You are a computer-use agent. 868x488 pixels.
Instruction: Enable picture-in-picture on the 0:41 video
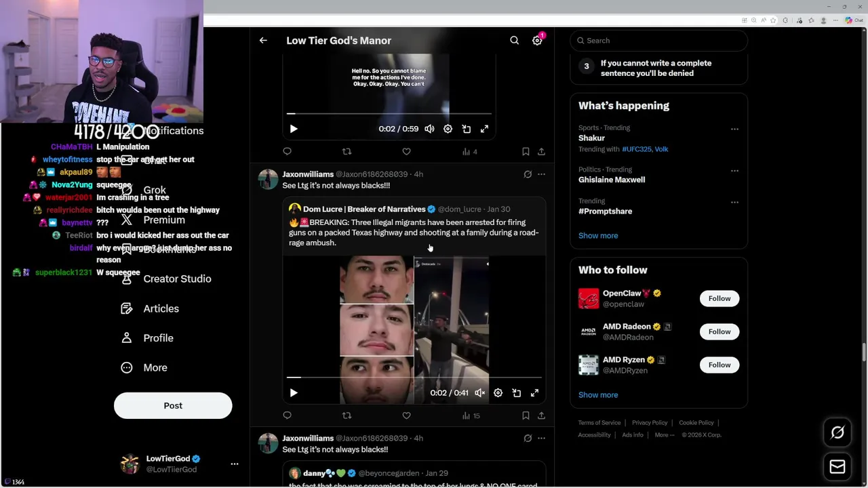[x=517, y=393]
